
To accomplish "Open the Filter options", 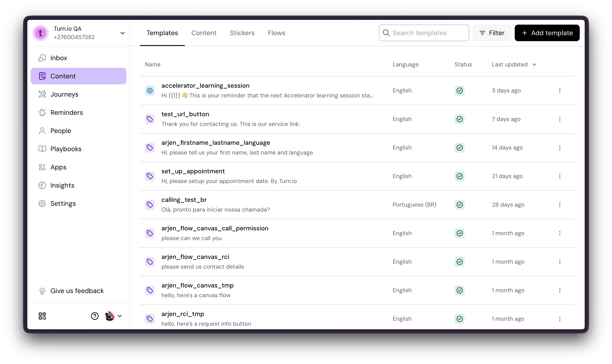I will (492, 33).
